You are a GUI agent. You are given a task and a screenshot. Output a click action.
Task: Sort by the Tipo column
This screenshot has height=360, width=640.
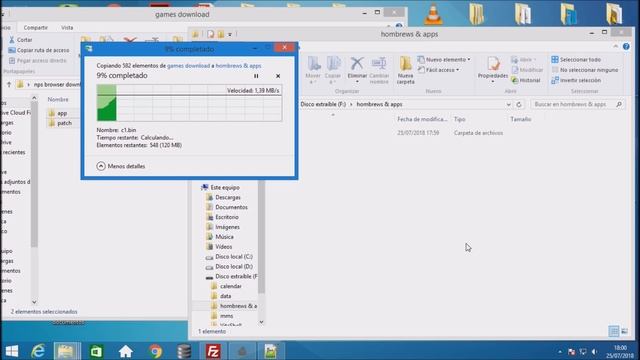coord(460,119)
